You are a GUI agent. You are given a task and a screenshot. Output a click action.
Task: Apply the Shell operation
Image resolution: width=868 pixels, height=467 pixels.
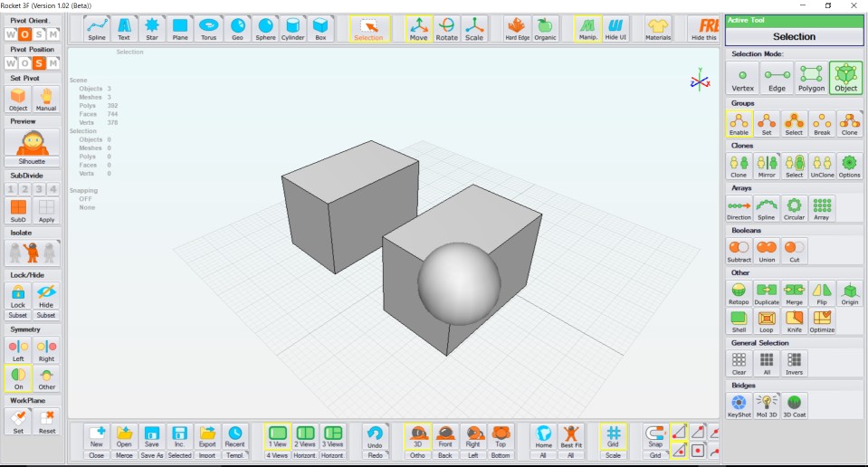point(739,321)
